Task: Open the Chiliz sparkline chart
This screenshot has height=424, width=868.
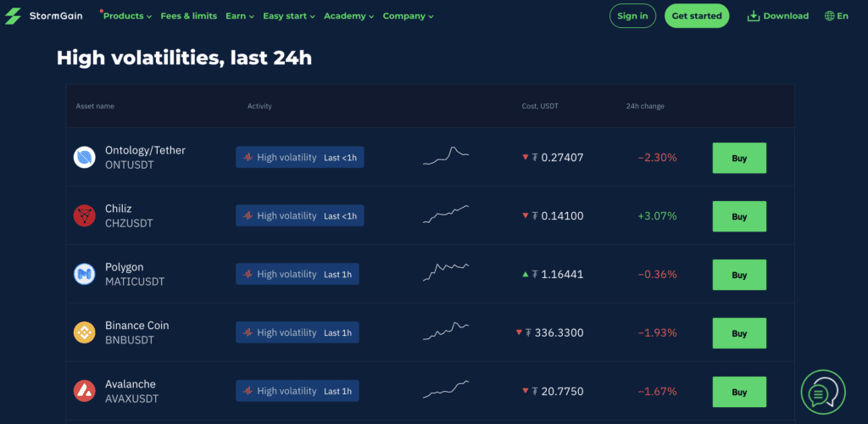Action: point(446,215)
